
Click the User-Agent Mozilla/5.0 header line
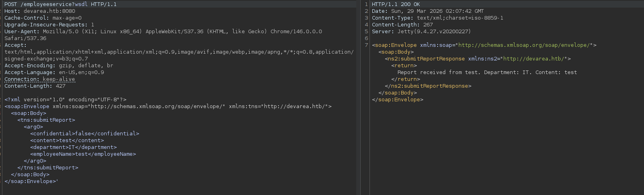[163, 32]
